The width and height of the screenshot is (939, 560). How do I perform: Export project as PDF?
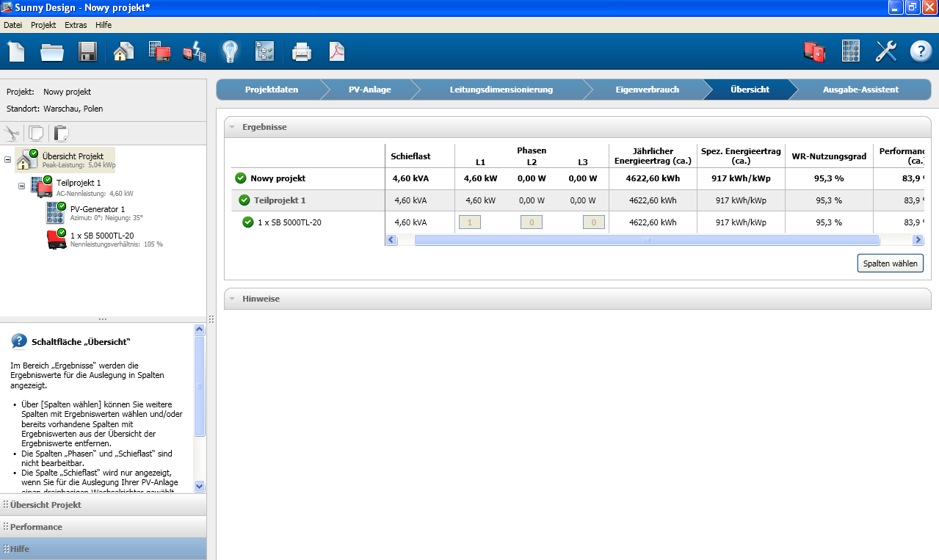[x=336, y=51]
